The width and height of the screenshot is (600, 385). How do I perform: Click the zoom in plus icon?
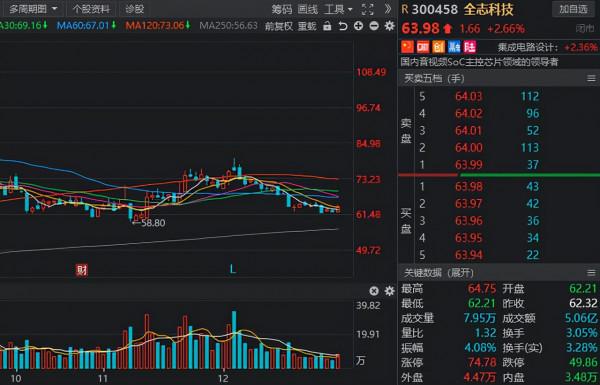point(359,26)
